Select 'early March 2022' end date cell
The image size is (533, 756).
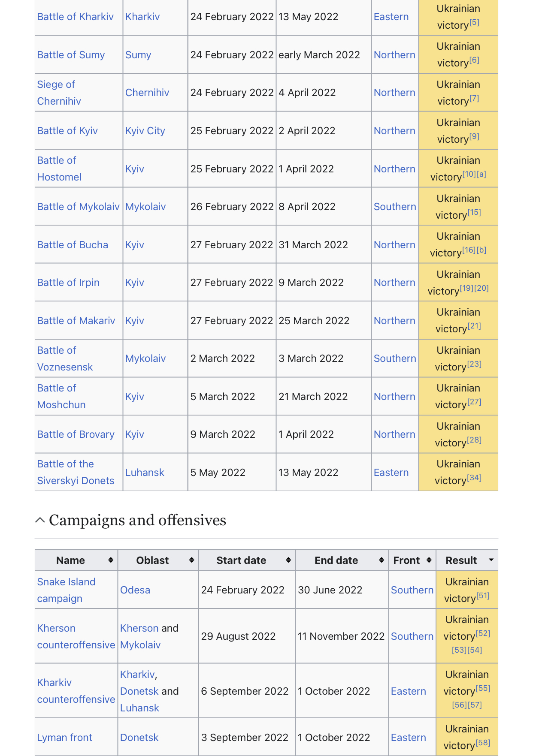pyautogui.click(x=319, y=55)
